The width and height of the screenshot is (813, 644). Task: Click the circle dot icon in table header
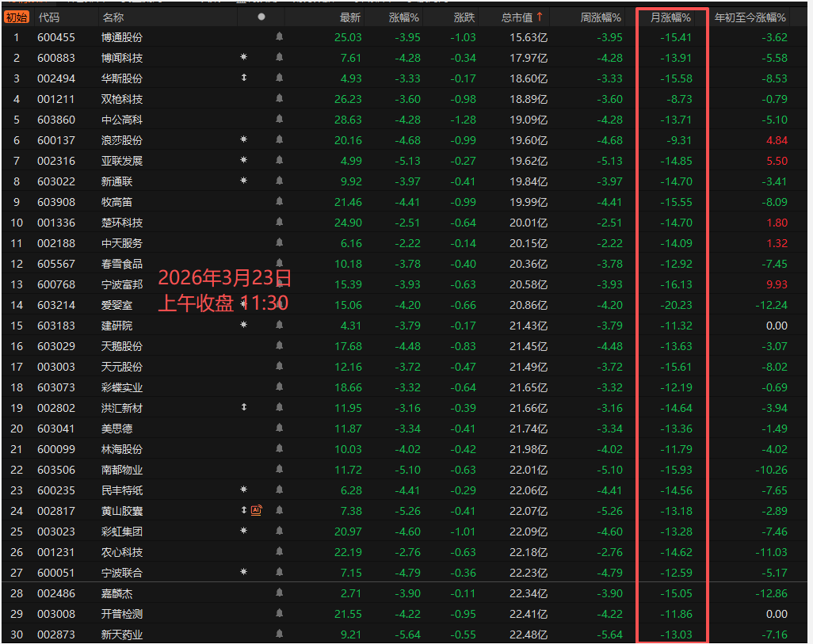click(261, 17)
